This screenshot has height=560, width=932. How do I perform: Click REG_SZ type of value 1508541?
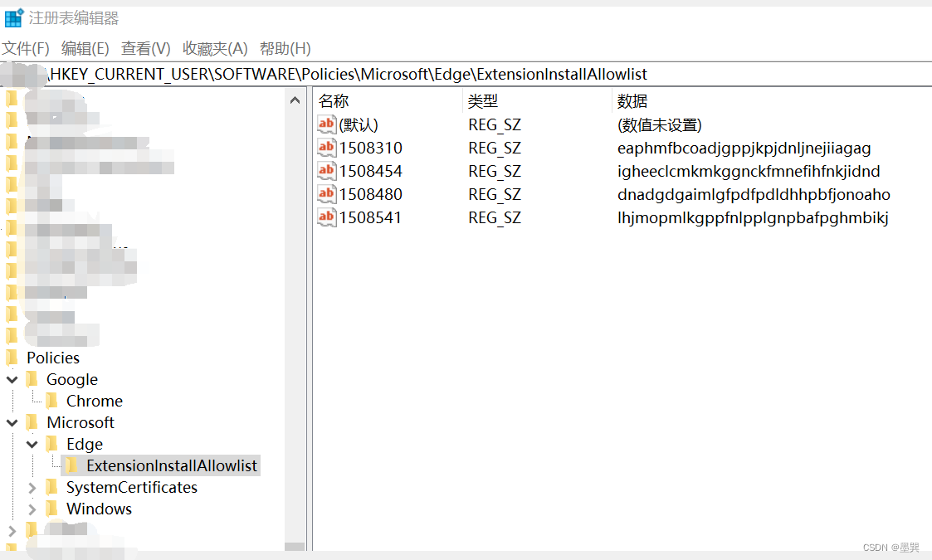click(x=495, y=217)
